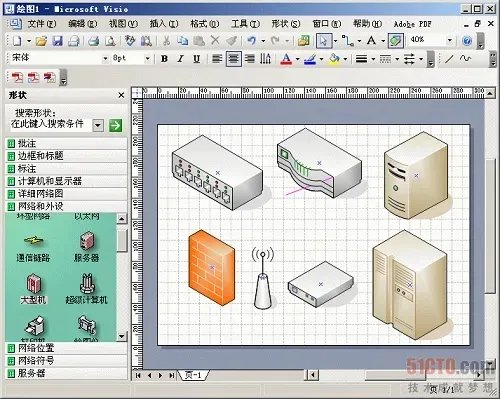Save the drawing with the floppy disk icon

[57, 41]
